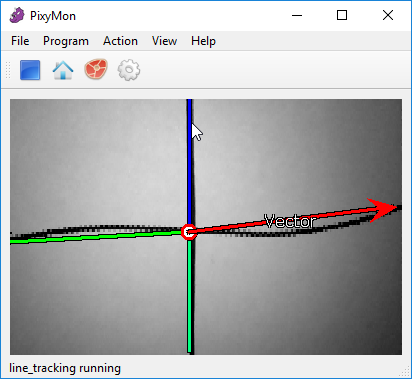Maximize the PixyMon window

point(342,15)
